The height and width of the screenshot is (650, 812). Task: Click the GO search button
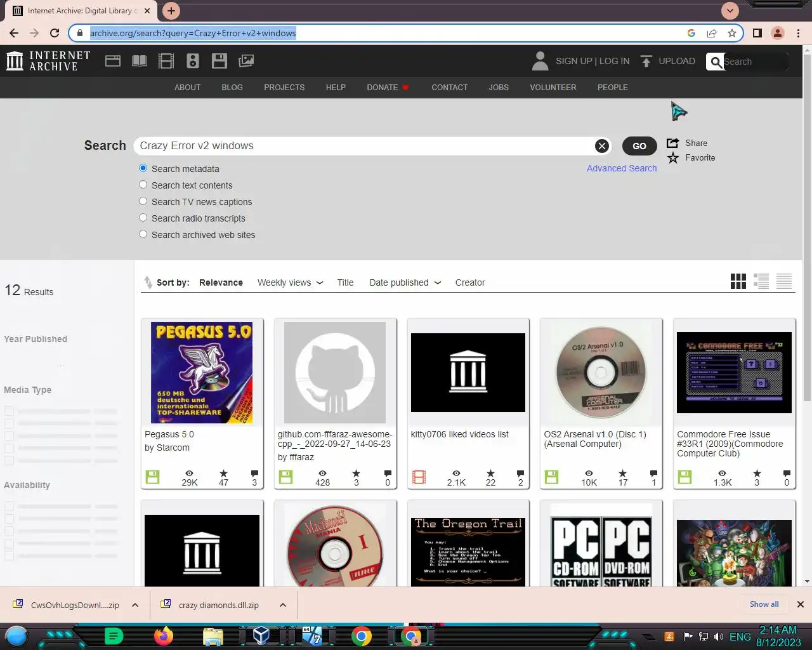[639, 146]
